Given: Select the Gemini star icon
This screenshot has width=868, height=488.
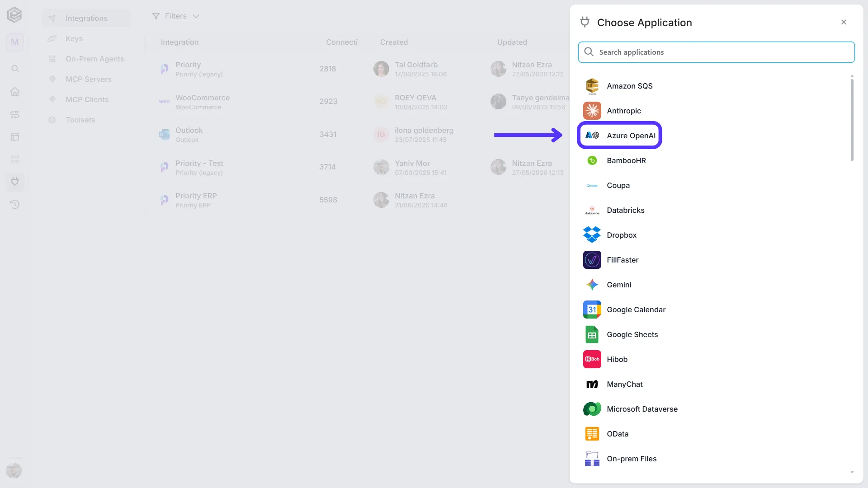Looking at the screenshot, I should 592,285.
